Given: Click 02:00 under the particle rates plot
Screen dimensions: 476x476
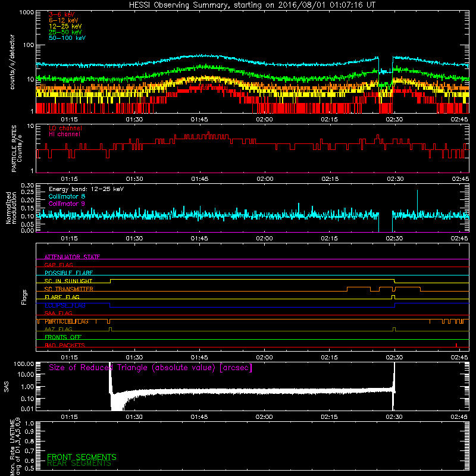Looking at the screenshot, I should pos(265,179).
